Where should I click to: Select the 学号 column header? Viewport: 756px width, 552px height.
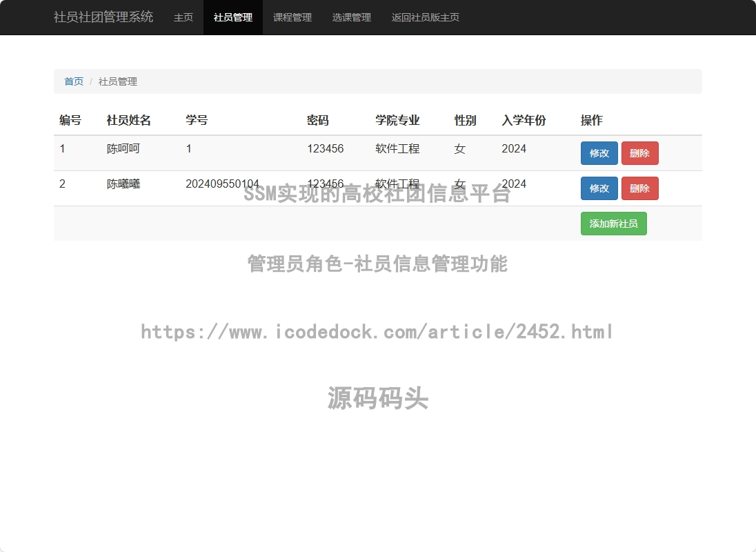point(197,120)
